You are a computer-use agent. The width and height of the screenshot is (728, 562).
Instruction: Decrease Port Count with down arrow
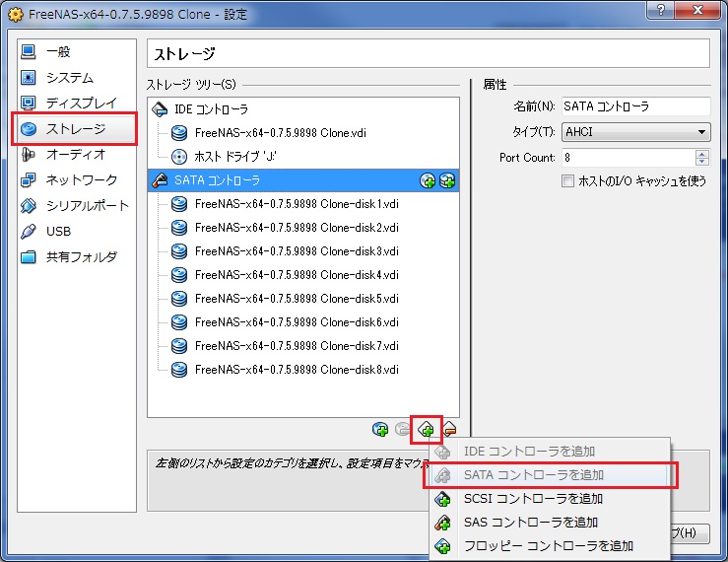click(702, 162)
